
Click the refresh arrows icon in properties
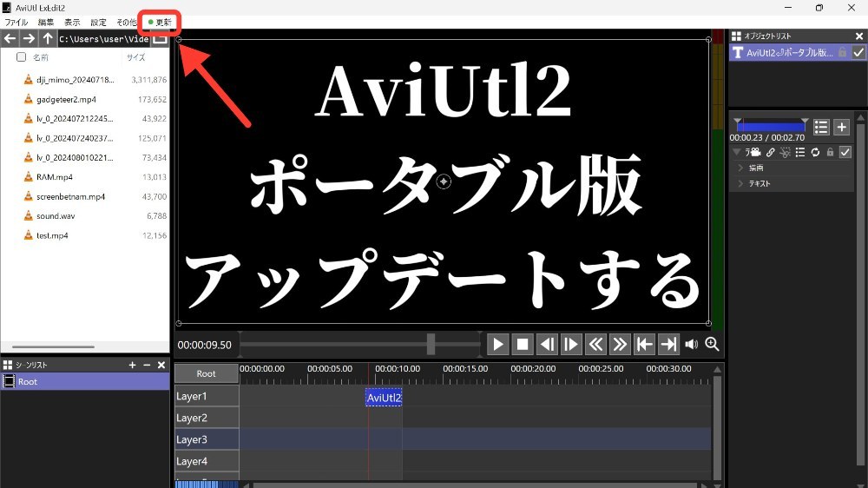point(815,152)
